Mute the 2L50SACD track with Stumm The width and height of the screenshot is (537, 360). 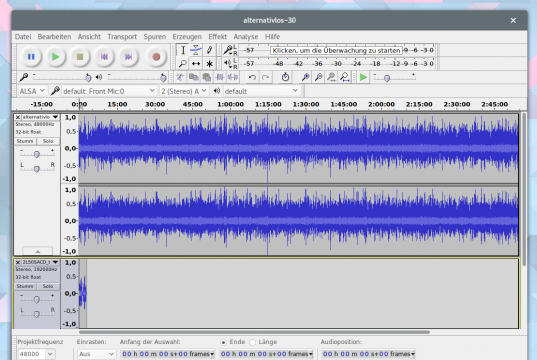click(25, 286)
